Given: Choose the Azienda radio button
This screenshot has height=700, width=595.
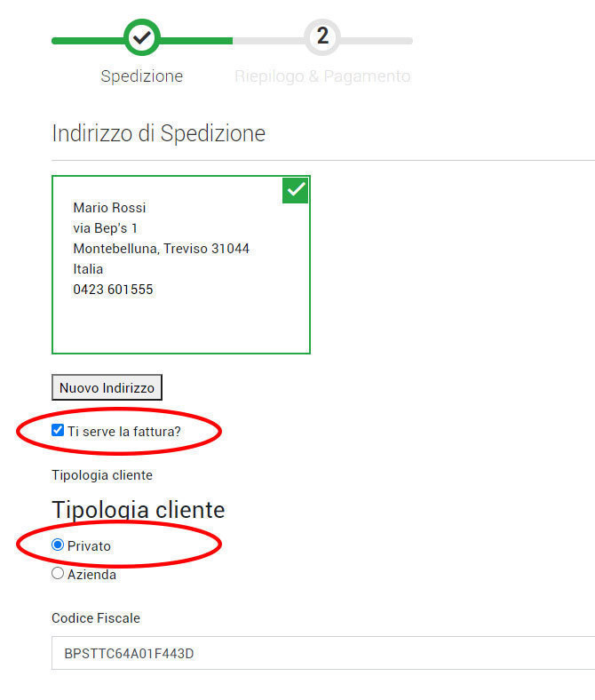Looking at the screenshot, I should click(58, 574).
